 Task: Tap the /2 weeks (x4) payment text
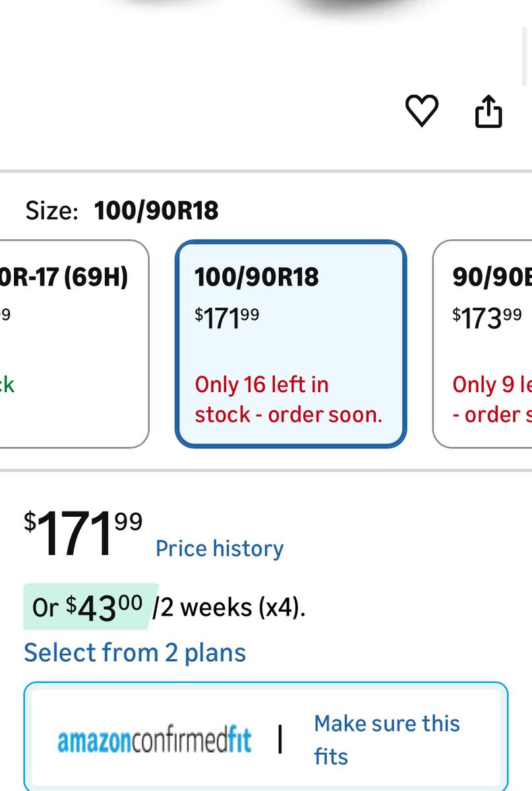229,607
